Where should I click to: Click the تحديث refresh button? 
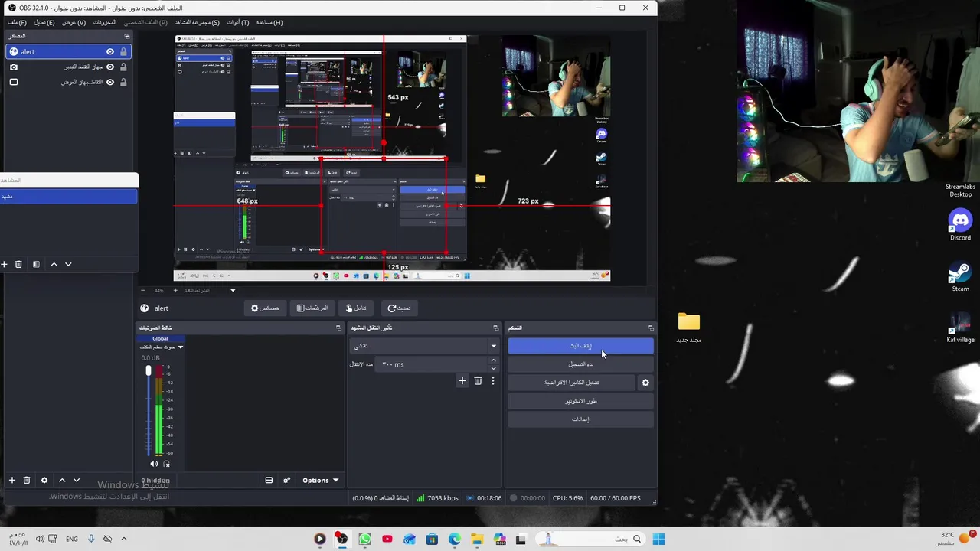tap(399, 308)
